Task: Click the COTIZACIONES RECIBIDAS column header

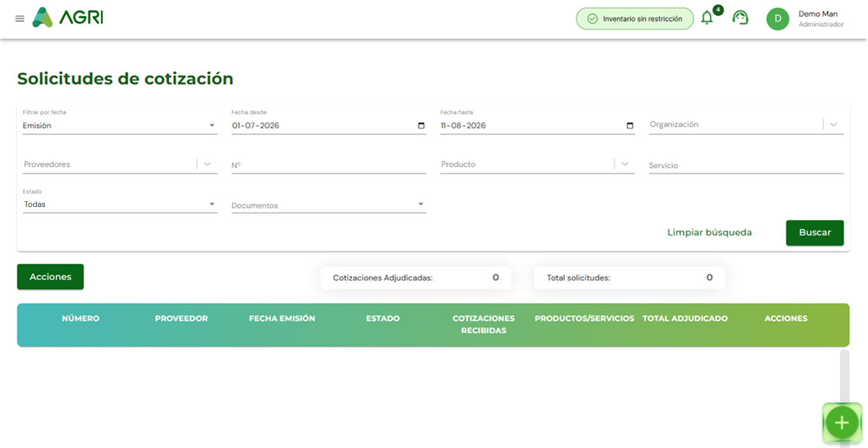Action: click(x=483, y=324)
